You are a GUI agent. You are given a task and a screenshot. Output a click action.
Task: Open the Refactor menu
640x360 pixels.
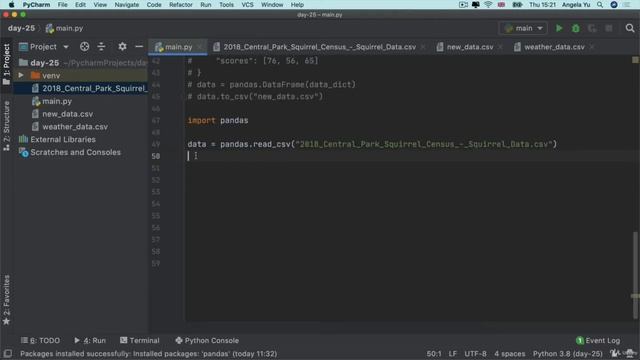tap(180, 5)
